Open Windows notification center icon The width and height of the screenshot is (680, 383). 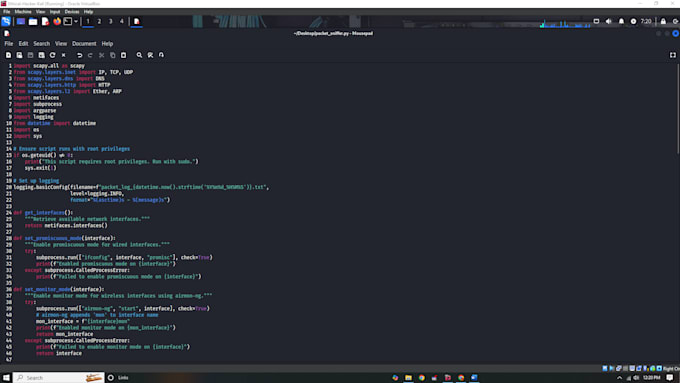[x=670, y=378]
